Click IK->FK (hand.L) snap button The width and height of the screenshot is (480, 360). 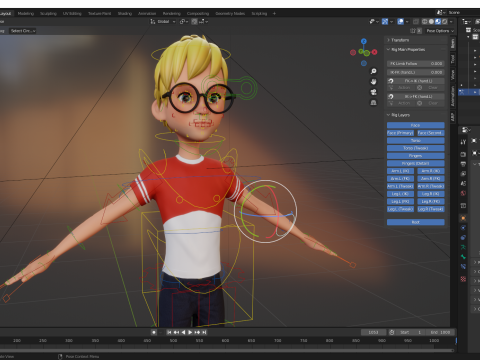click(416, 97)
